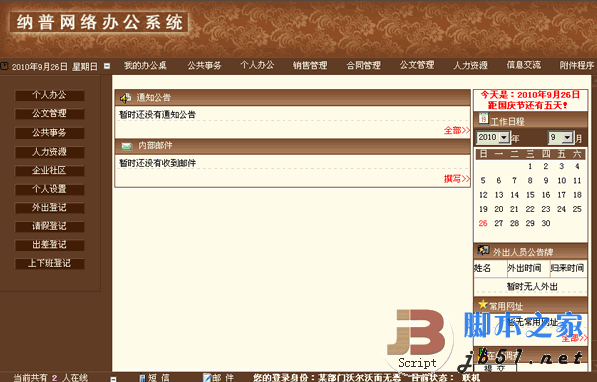This screenshot has height=382, width=597.
Task: Click the 撰写>> link under 内部邮件
Action: pos(457,179)
